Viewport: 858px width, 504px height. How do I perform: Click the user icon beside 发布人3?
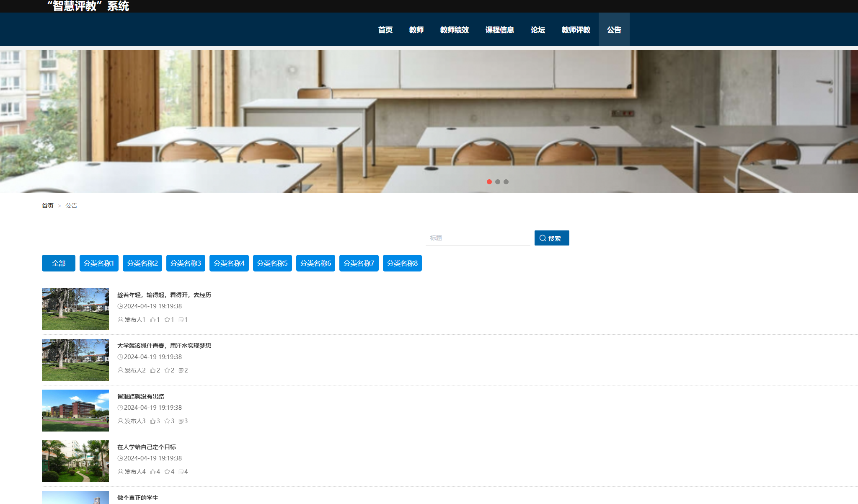121,421
